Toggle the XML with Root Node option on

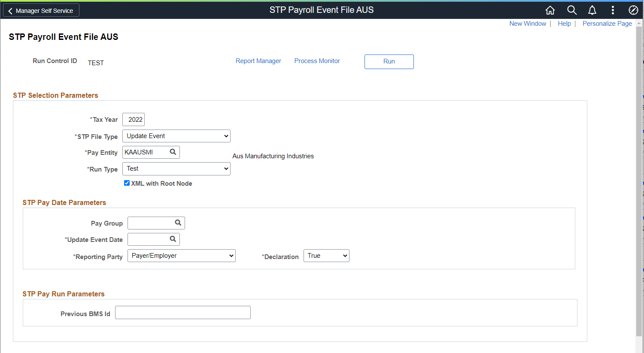click(x=127, y=183)
